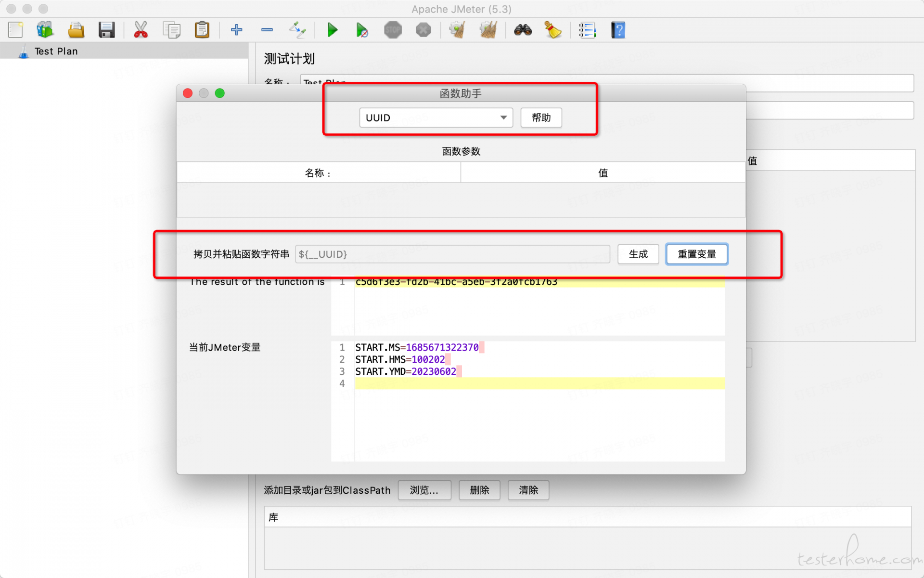Screen dimensions: 924x578
Task: Click the Collapse all minus icon
Action: 267,30
